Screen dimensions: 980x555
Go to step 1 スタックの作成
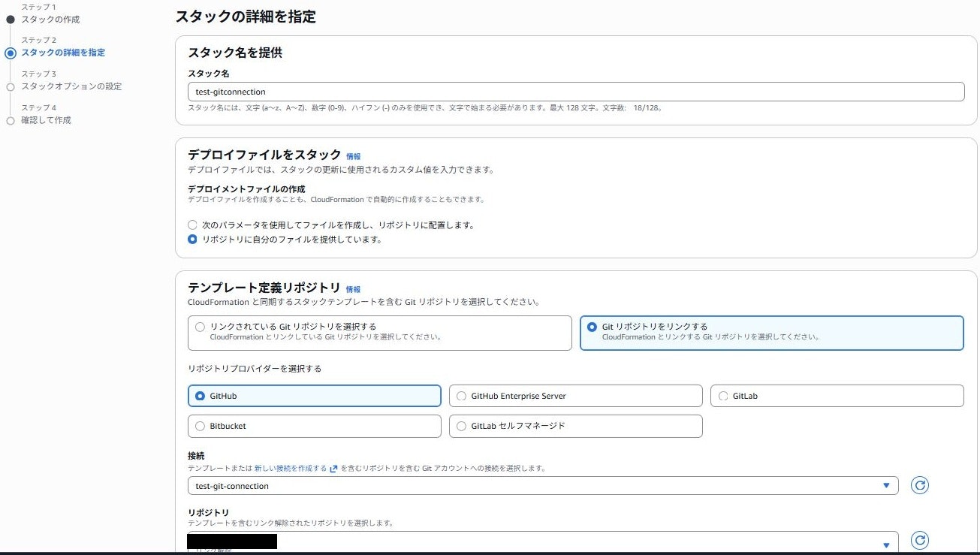(x=50, y=20)
